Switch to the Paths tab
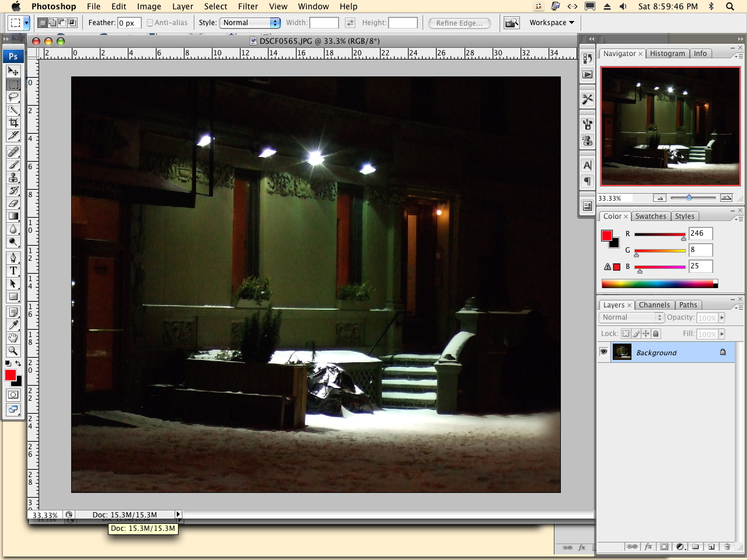The height and width of the screenshot is (560, 747). click(x=688, y=305)
